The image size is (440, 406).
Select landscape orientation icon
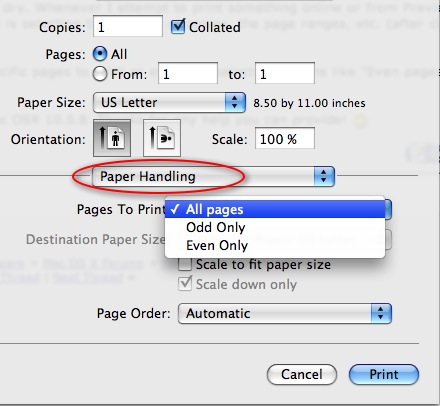tap(162, 138)
